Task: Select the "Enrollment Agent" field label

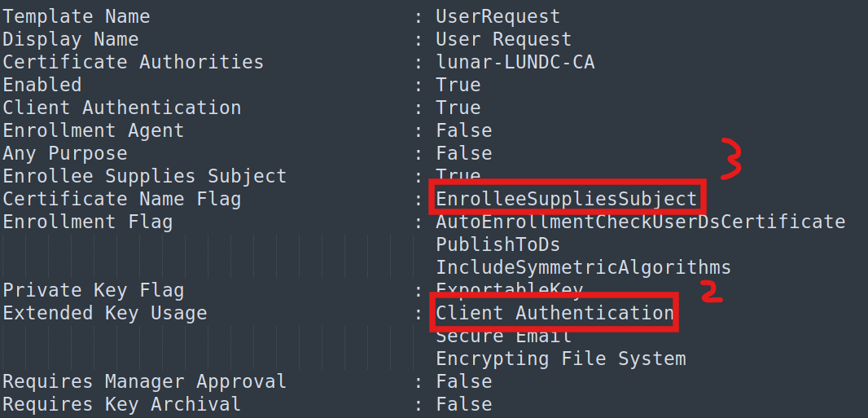Action: pos(93,130)
